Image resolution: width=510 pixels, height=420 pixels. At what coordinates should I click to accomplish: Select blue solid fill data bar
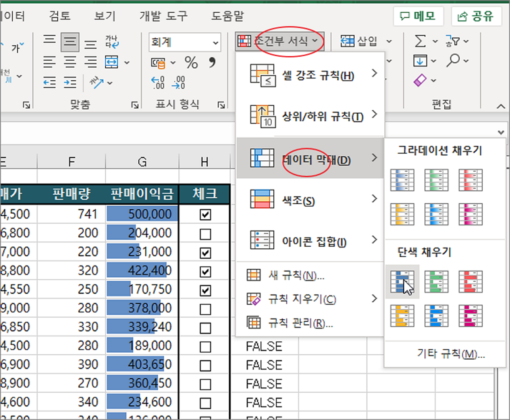tap(402, 281)
